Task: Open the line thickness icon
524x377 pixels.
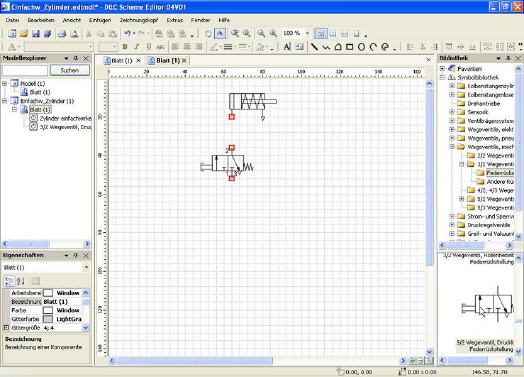Action: click(228, 47)
